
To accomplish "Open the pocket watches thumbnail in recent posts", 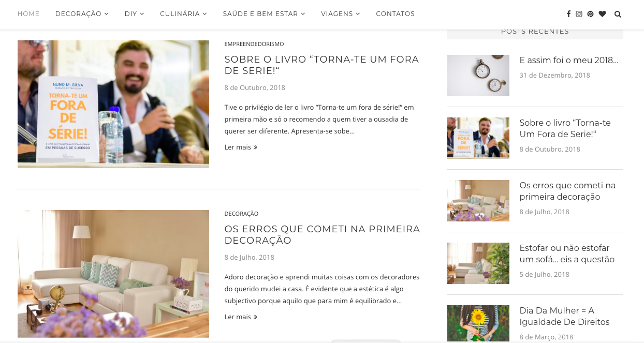I will (478, 76).
